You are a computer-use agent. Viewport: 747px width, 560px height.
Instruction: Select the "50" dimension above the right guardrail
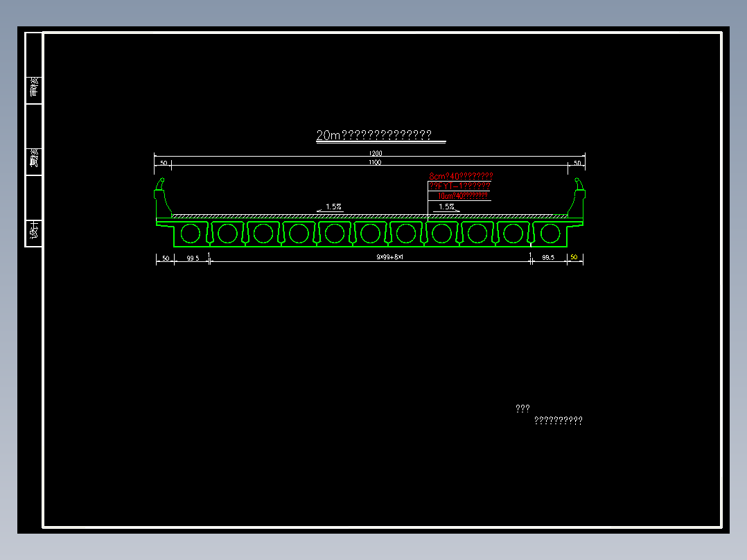pyautogui.click(x=577, y=163)
